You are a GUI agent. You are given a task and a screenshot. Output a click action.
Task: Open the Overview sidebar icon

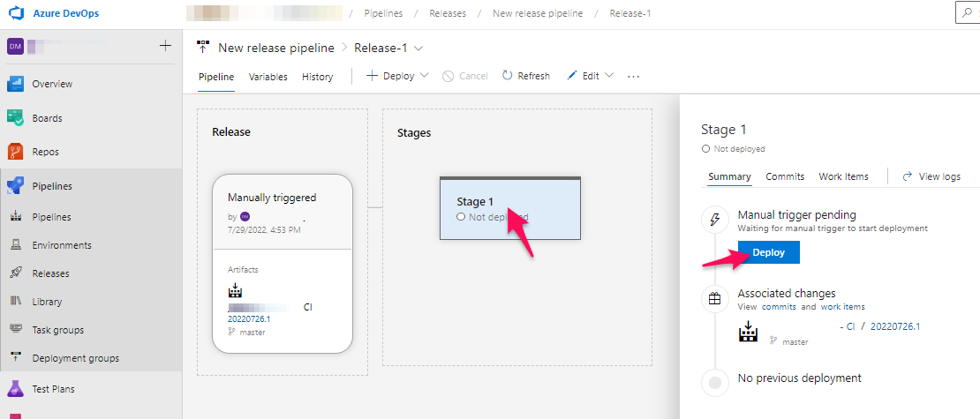15,84
